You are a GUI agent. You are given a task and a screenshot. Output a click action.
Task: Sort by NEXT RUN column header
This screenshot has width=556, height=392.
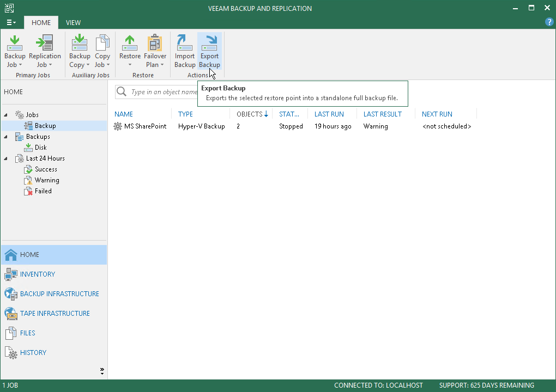click(437, 114)
